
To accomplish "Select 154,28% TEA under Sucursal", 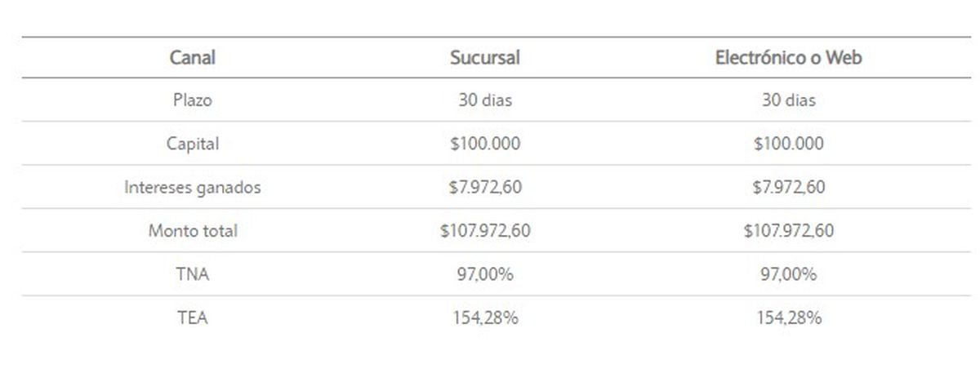I will [485, 318].
